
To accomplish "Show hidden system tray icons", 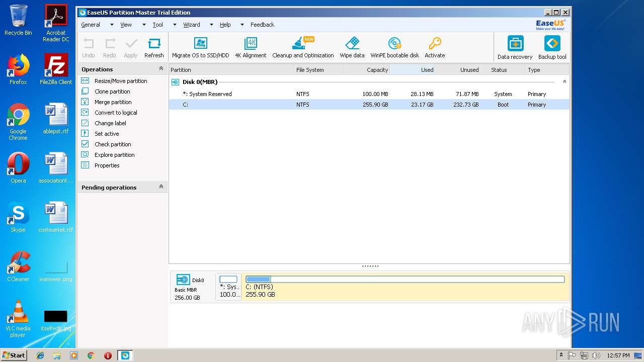I will [561, 355].
